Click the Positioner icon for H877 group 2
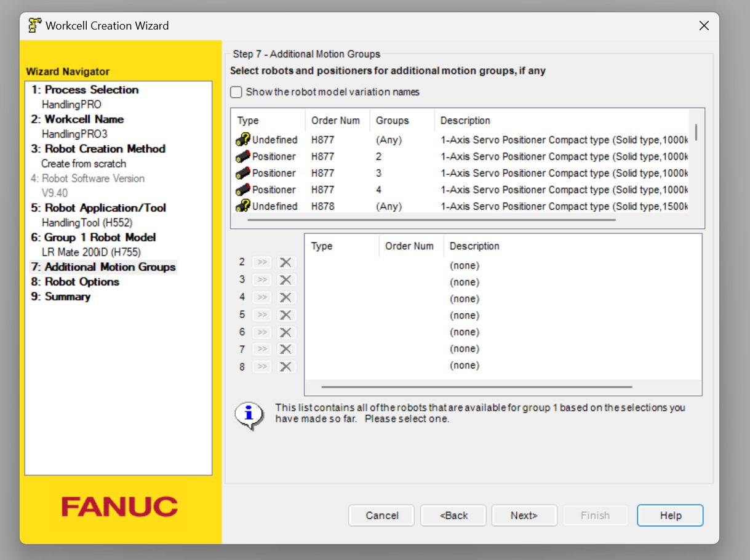Image resolution: width=750 pixels, height=560 pixels. pyautogui.click(x=243, y=156)
